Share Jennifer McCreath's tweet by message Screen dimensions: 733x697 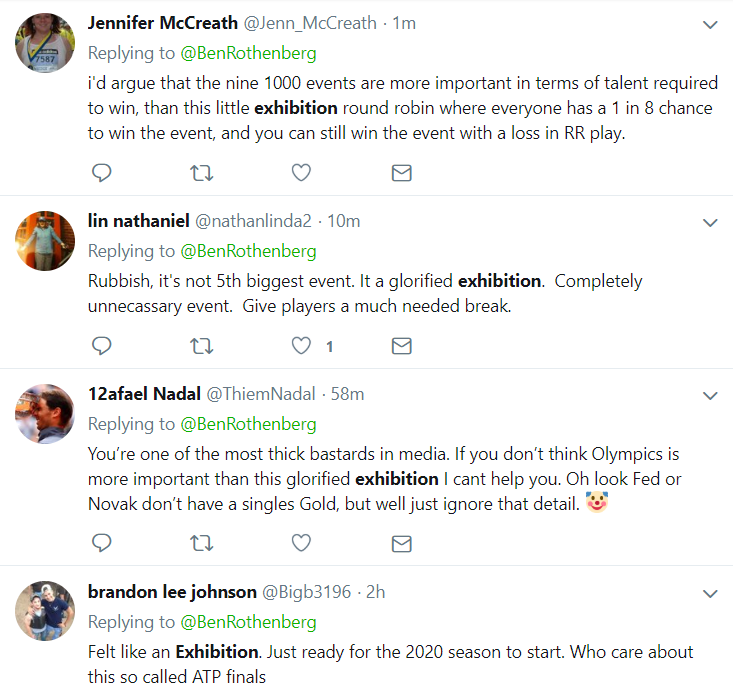(x=401, y=173)
